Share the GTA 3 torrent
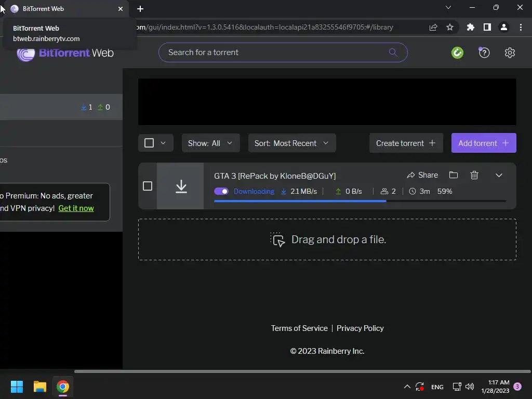Image resolution: width=532 pixels, height=399 pixels. [x=422, y=175]
